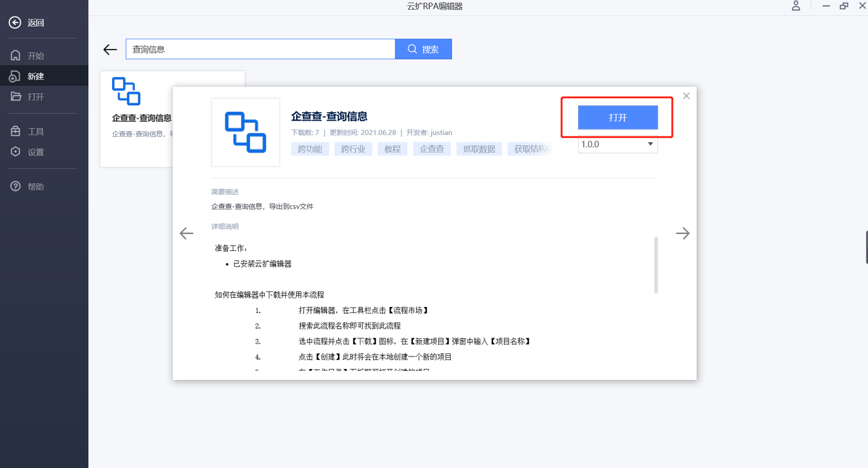Click the large process icon in the dialog
Image resolution: width=868 pixels, height=468 pixels.
pos(245,132)
